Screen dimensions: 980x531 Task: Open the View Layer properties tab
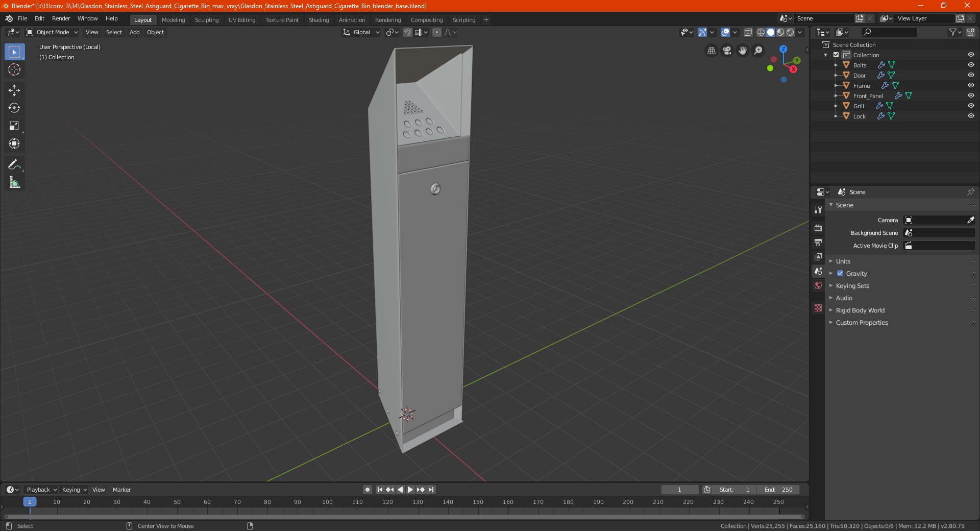tap(818, 256)
